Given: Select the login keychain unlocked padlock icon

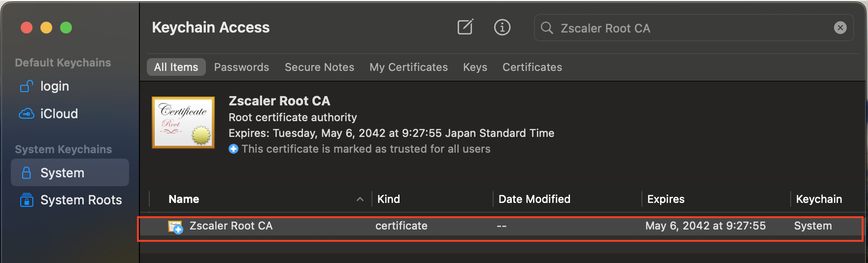Looking at the screenshot, I should tap(27, 86).
